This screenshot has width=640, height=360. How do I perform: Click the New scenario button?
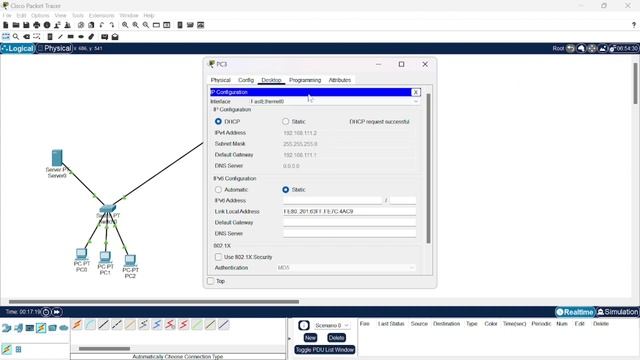point(310,338)
